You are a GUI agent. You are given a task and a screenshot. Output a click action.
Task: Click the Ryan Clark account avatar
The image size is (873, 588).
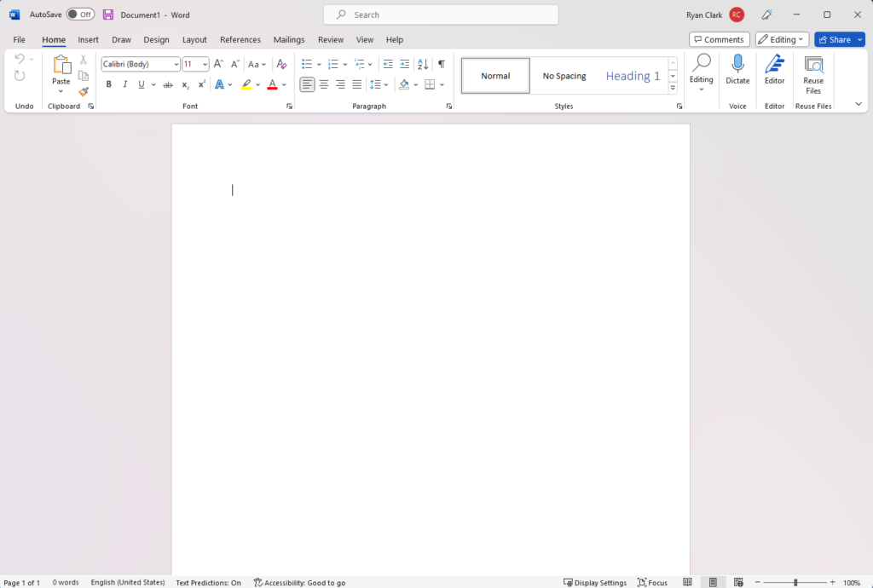[x=737, y=15]
